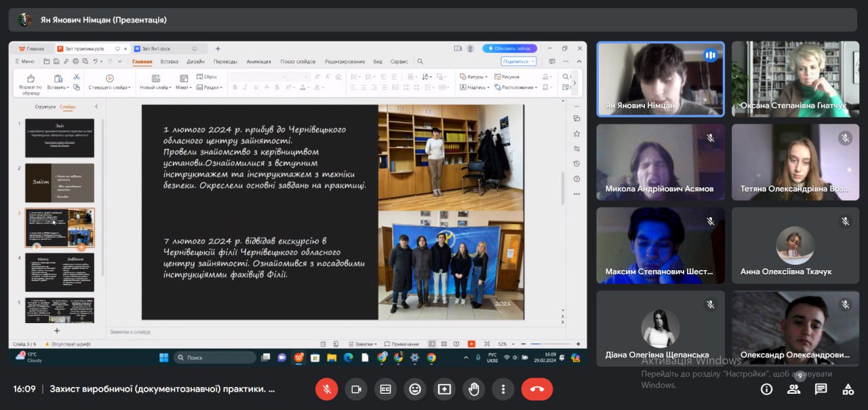Viewport: 868px width, 410px height.
Task: Select Анна Олексіївна Ткачук's avatar tile
Action: pyautogui.click(x=795, y=246)
